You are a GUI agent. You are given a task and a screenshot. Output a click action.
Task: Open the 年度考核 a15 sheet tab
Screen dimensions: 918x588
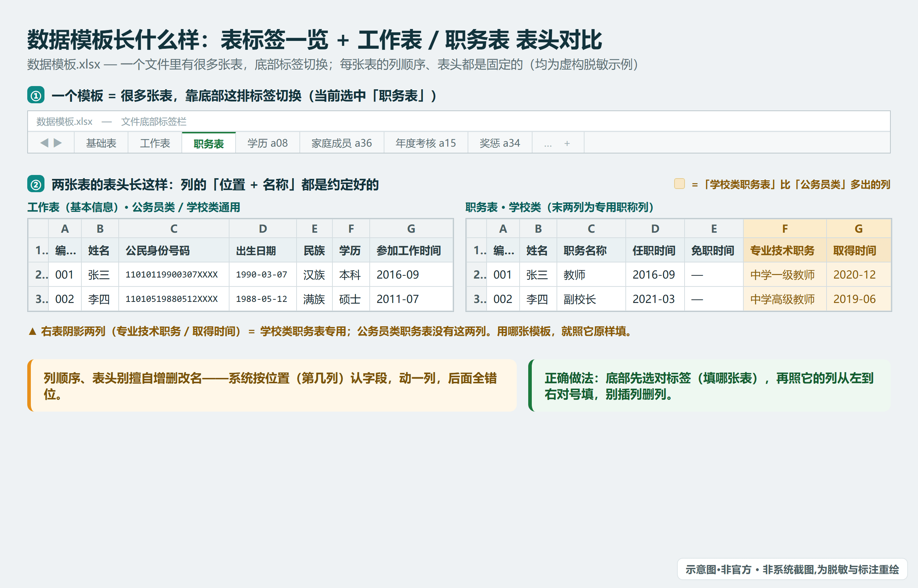click(426, 143)
